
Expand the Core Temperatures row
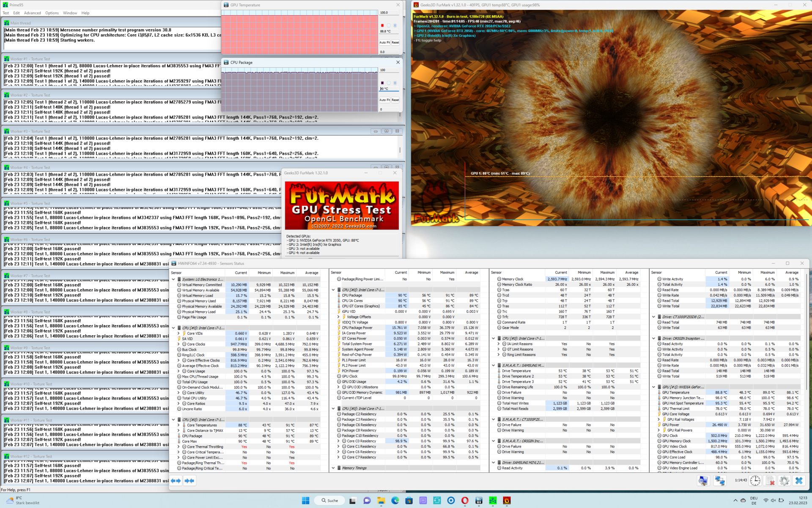(x=178, y=425)
